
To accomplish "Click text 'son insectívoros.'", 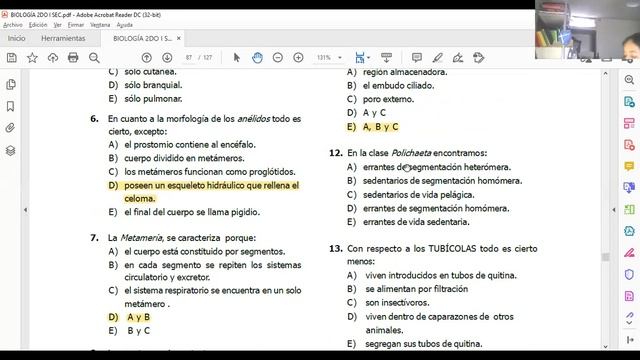I will (397, 303).
